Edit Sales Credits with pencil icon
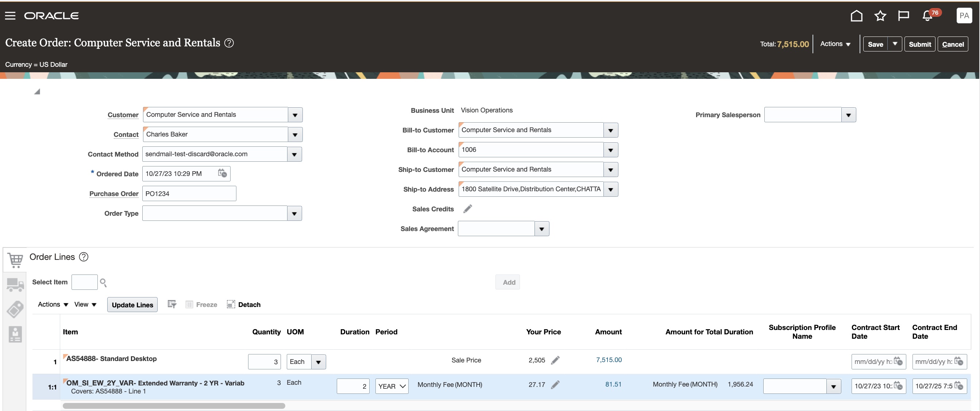Screen dimensions: 980x411 467,208
